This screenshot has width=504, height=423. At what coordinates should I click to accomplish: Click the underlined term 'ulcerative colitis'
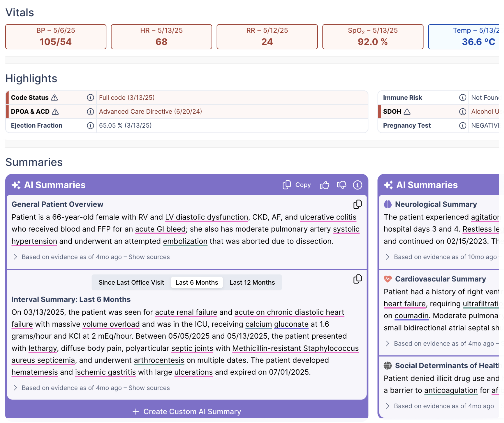pyautogui.click(x=328, y=217)
